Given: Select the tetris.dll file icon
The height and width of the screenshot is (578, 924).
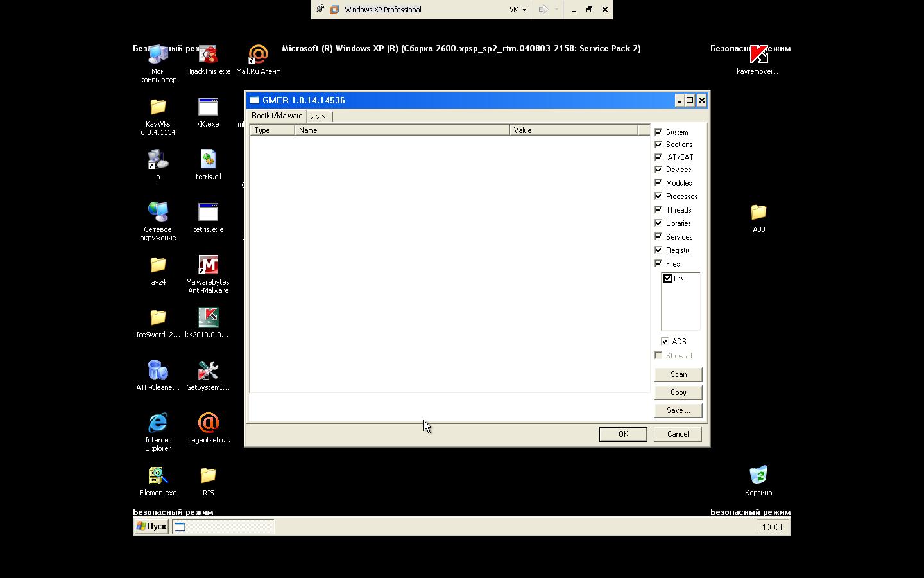Looking at the screenshot, I should point(208,160).
